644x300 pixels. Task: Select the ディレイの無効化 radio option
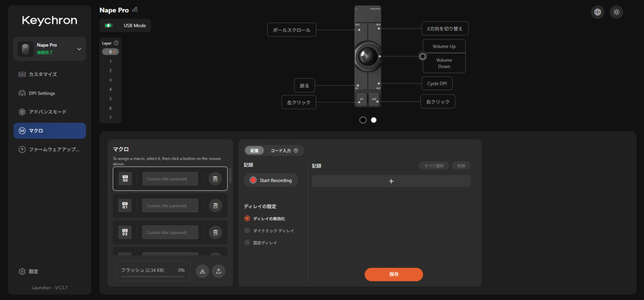point(247,219)
